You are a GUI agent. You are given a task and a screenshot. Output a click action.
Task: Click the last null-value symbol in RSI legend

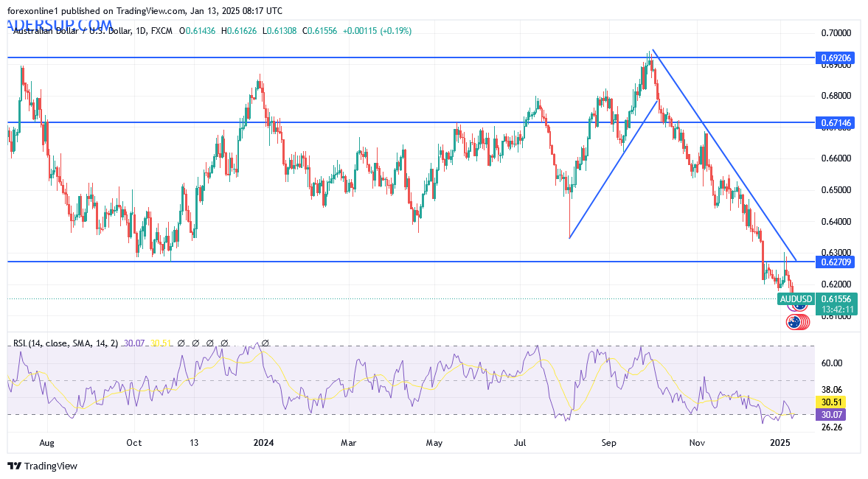(x=265, y=343)
